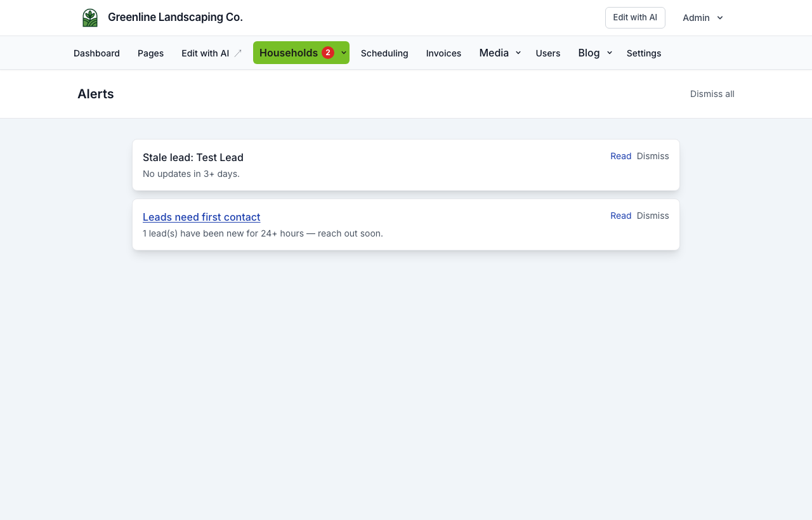
Task: Click the red Households alert badge
Action: click(x=328, y=53)
